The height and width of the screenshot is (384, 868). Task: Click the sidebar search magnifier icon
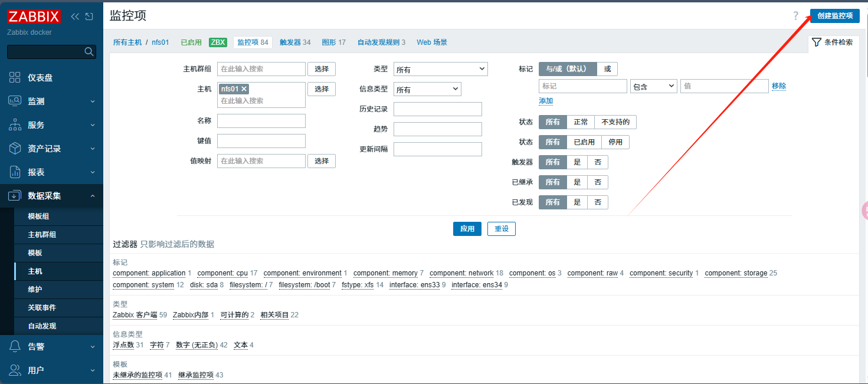click(x=89, y=52)
